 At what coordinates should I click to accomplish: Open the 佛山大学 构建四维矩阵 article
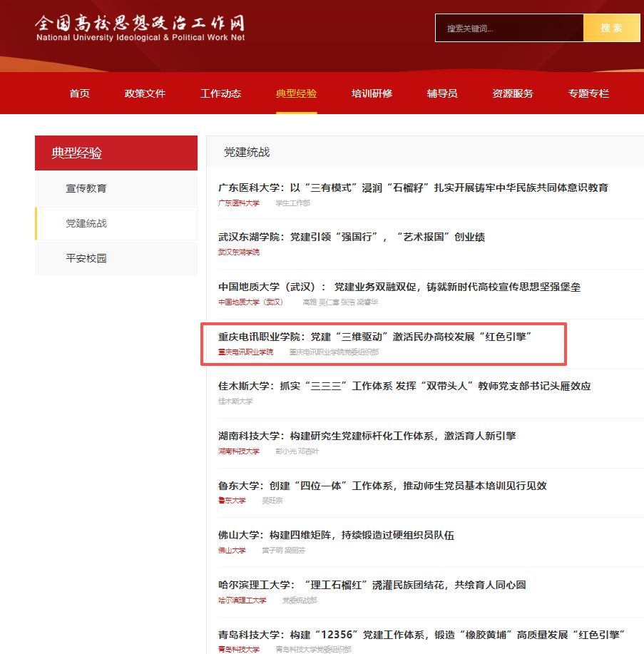click(x=336, y=535)
